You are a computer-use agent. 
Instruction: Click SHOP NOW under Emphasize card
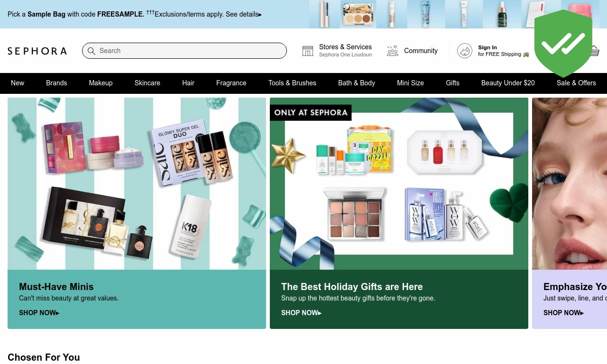coord(563,313)
